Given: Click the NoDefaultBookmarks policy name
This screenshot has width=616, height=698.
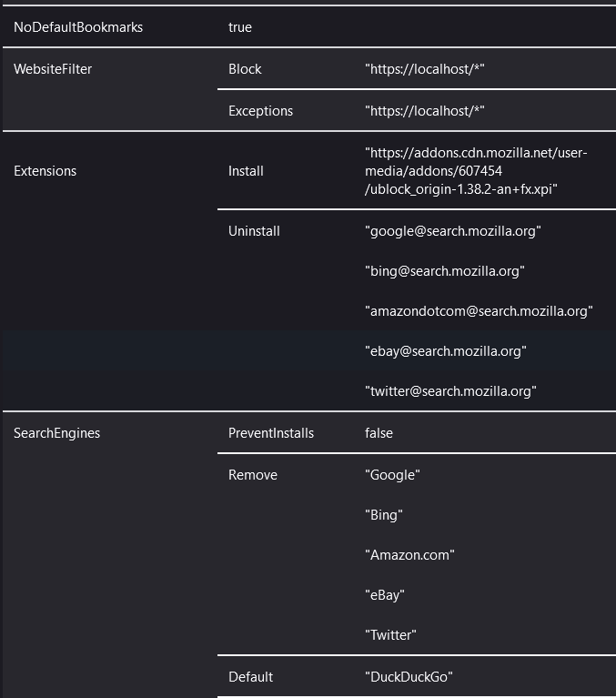Looking at the screenshot, I should [x=78, y=27].
